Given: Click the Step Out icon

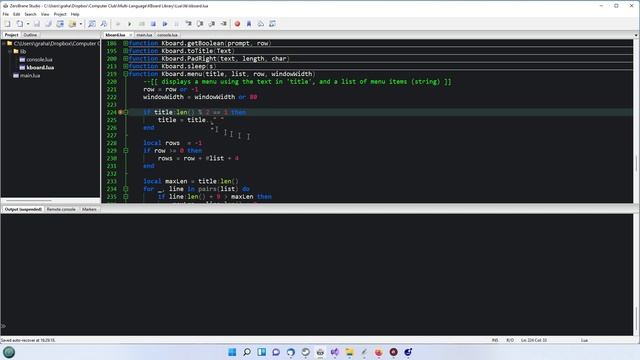Looking at the screenshot, I should [212, 24].
